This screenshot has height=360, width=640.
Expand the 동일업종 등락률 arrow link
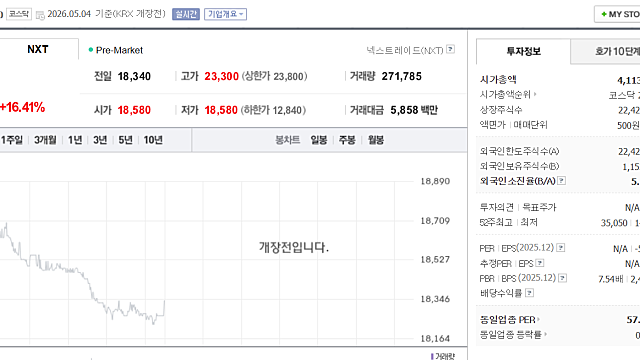click(x=545, y=335)
